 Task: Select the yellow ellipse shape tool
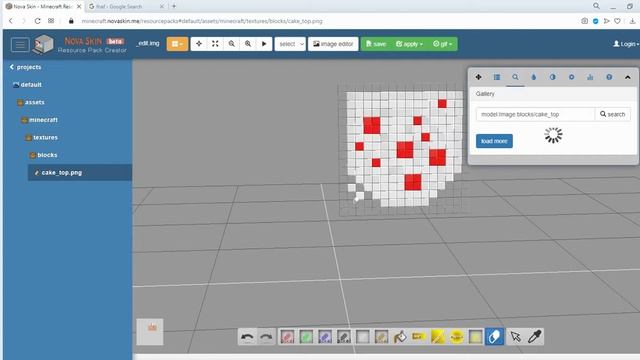point(456,337)
